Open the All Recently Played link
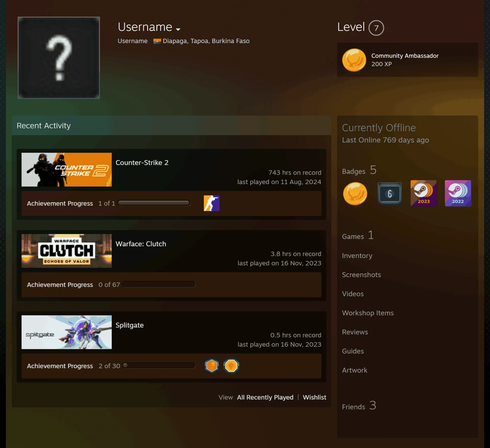Screen dimensions: 490x448 click(265, 397)
